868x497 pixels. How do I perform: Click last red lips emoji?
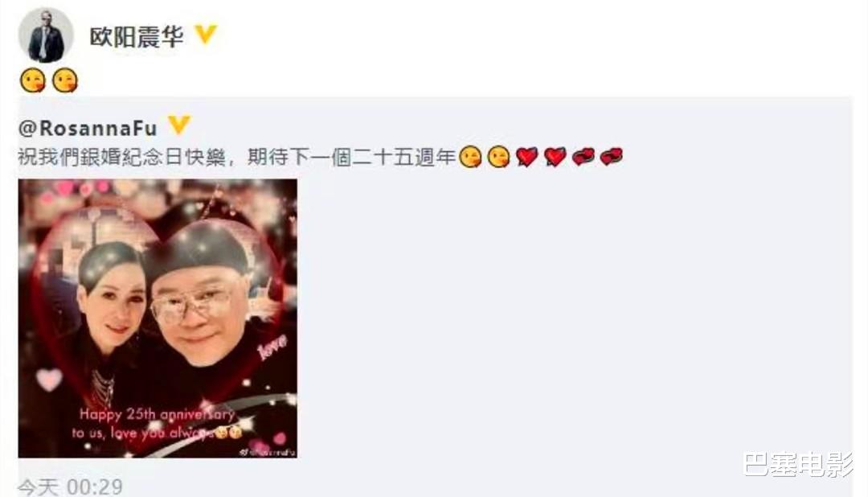[611, 158]
